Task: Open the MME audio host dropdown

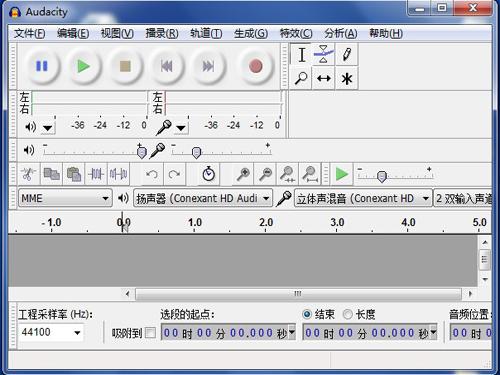Action: tap(65, 198)
